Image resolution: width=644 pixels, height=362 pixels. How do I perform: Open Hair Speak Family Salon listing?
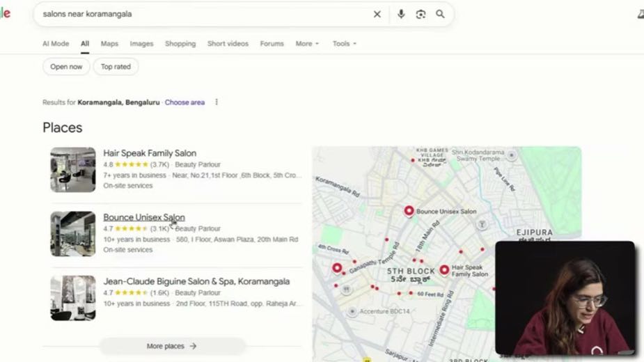pos(150,153)
